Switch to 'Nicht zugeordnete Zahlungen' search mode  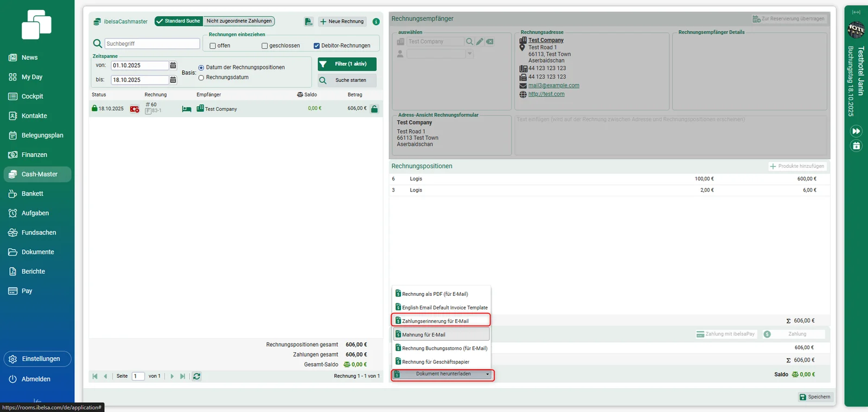pyautogui.click(x=239, y=21)
